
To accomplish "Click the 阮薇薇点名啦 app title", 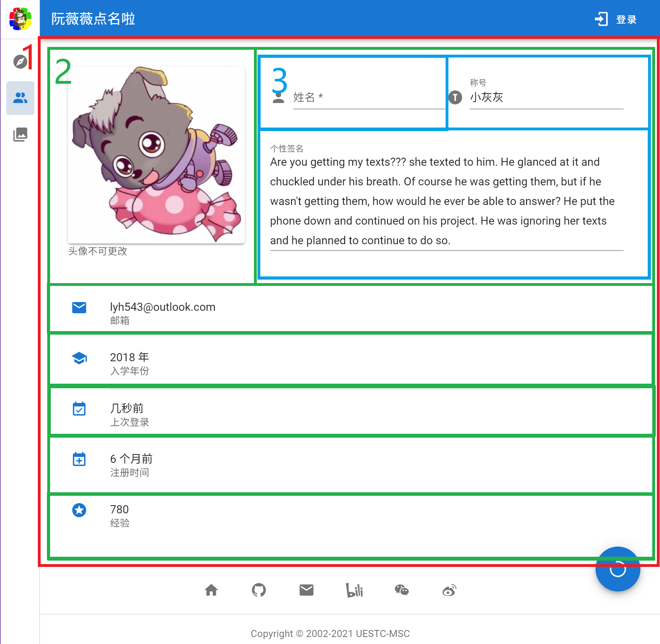I will 93,19.
